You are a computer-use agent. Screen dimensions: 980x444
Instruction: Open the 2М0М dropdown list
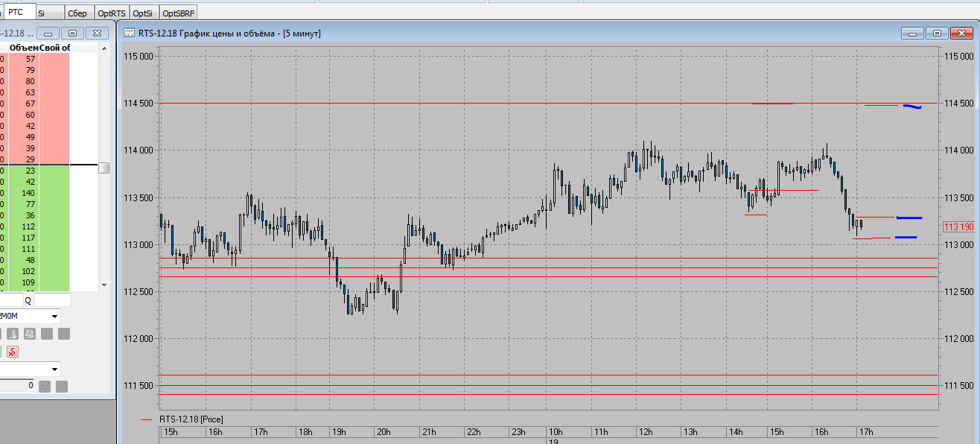(55, 317)
